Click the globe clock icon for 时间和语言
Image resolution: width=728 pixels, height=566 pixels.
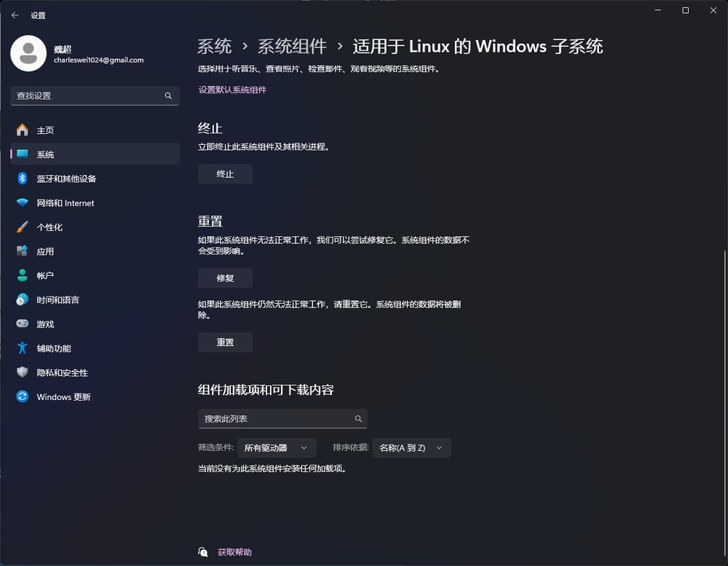pos(23,299)
